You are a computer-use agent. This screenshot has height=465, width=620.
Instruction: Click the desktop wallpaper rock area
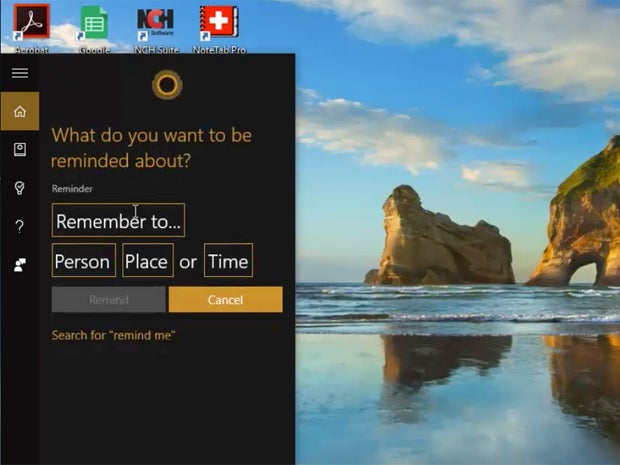[x=441, y=237]
